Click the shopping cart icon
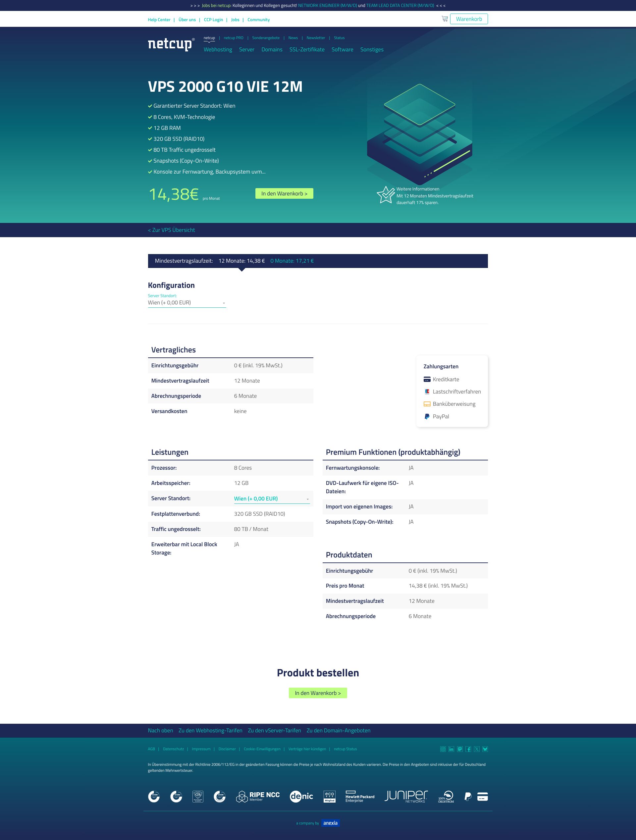The width and height of the screenshot is (636, 840). [445, 19]
